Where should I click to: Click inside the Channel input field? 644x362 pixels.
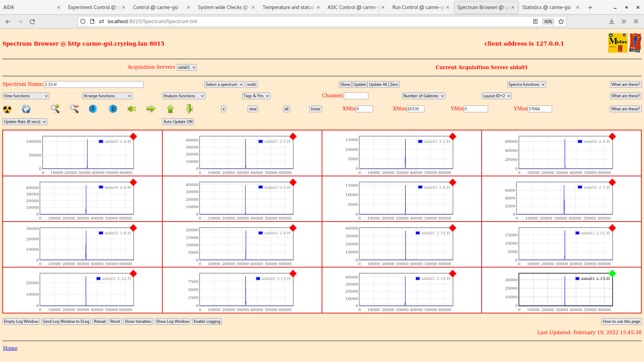tap(356, 96)
